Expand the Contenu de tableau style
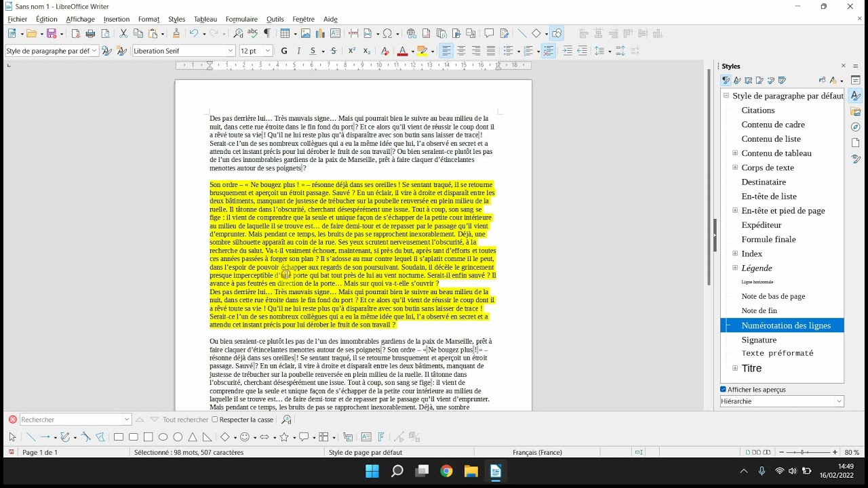The height and width of the screenshot is (488, 868). (735, 153)
